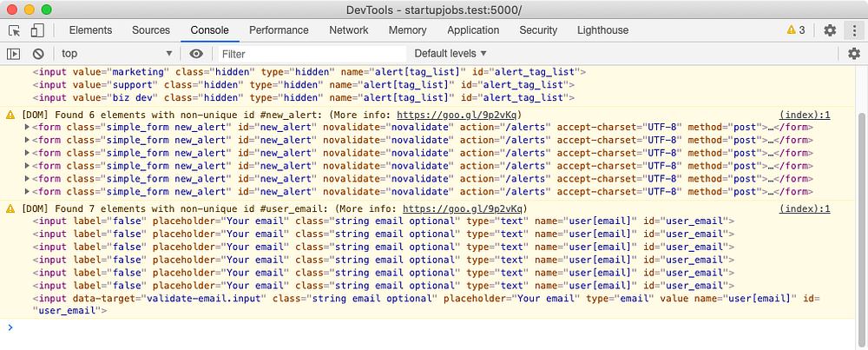This screenshot has height=350, width=868.
Task: Expand the fourth new_alert form element
Action: click(28, 166)
